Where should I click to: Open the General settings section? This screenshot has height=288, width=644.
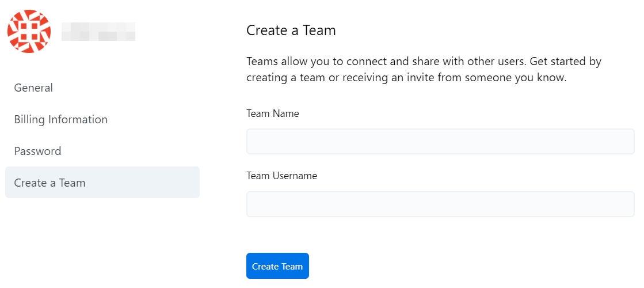coord(33,88)
